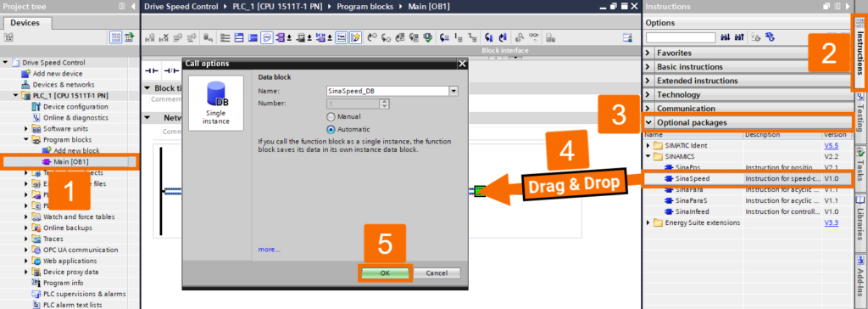Click the data block Name input field

[x=387, y=91]
